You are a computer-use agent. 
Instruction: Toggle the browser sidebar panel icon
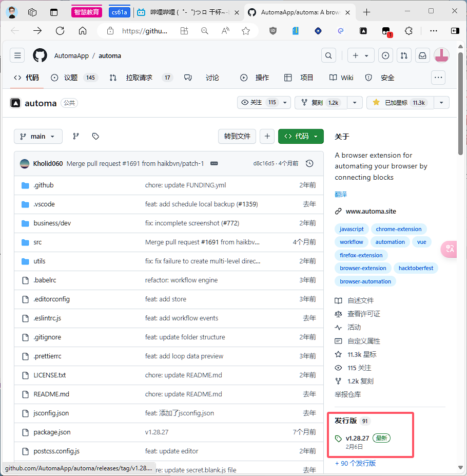pos(455,31)
